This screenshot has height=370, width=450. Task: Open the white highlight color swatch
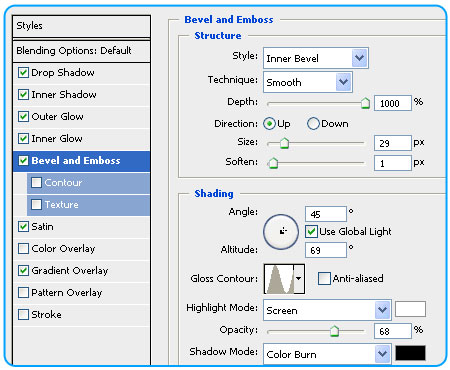click(410, 309)
